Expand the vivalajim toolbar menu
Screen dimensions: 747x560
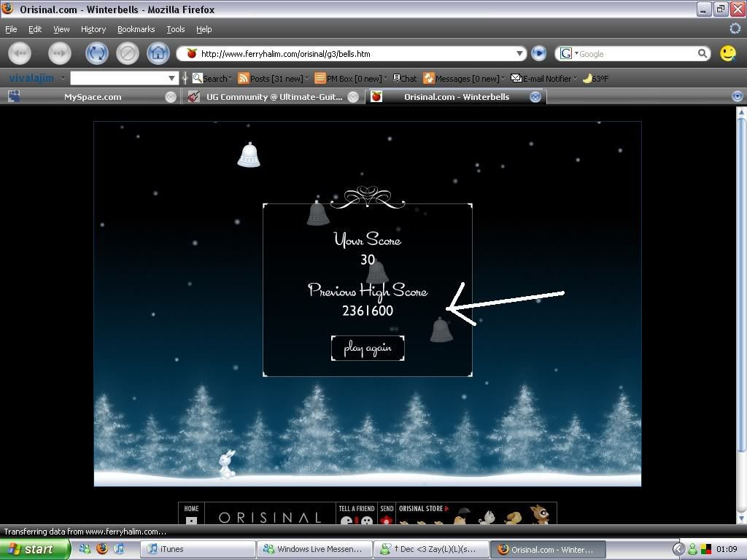63,78
